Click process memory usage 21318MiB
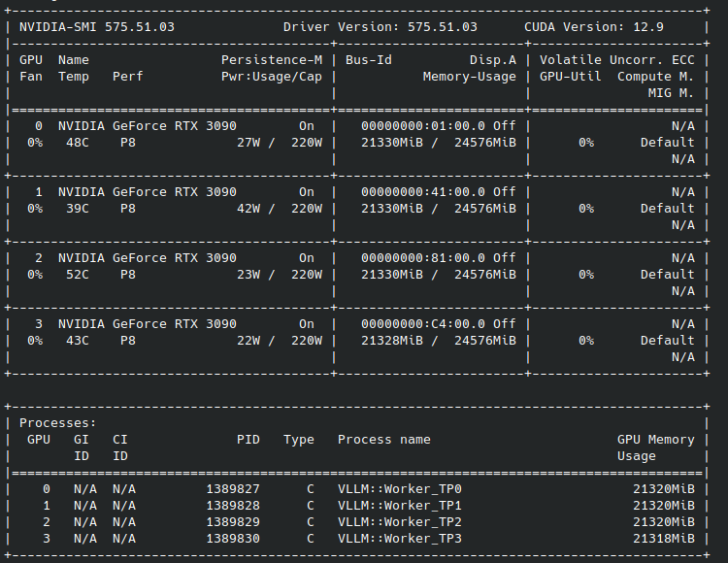This screenshot has width=728, height=563. tap(664, 539)
